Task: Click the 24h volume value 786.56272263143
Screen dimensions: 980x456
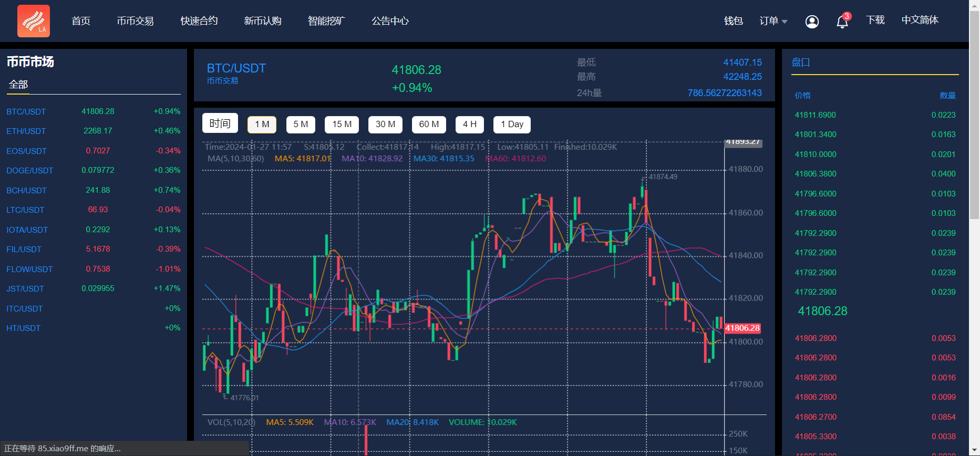Action: [x=725, y=93]
